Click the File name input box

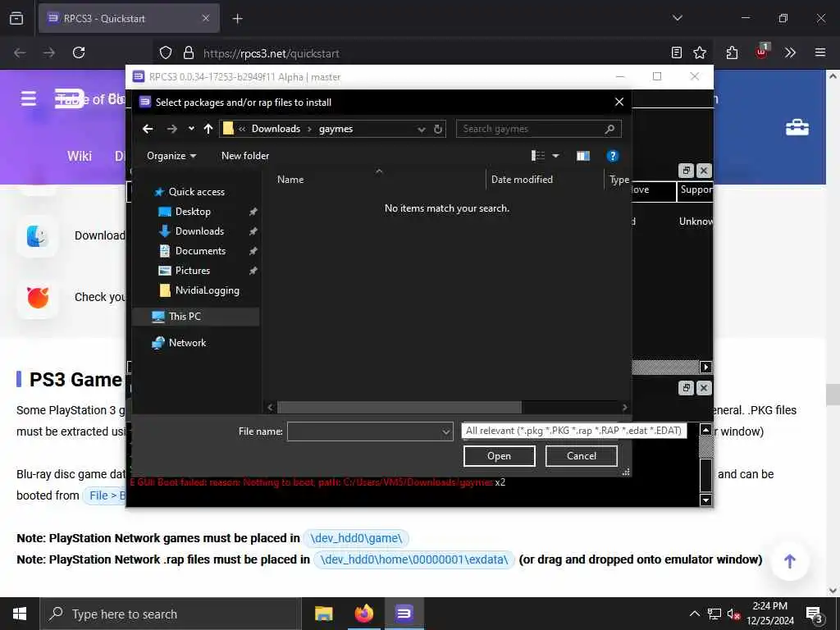(364, 431)
